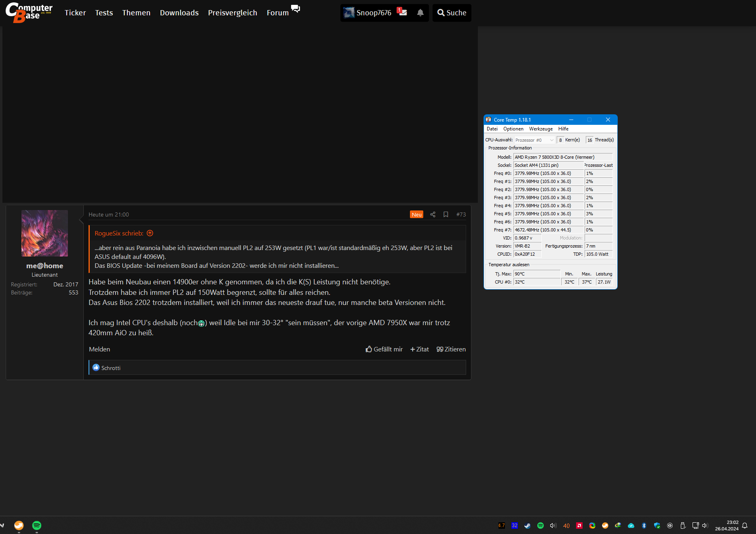Quote the post using Zitieren
This screenshot has width=756, height=534.
[451, 349]
